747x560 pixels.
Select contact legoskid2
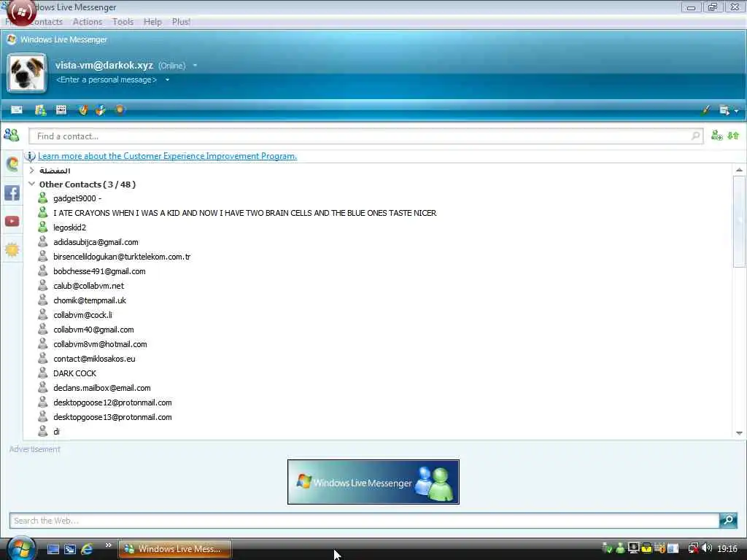tap(69, 227)
